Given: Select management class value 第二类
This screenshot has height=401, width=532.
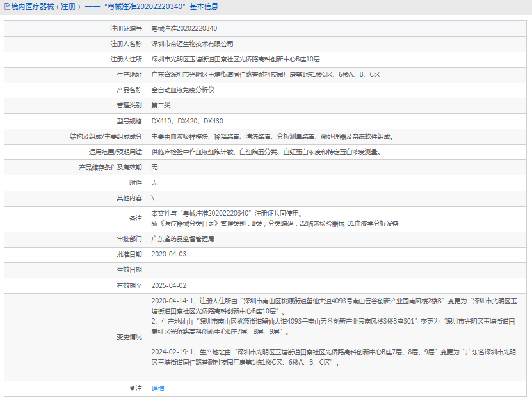Looking at the screenshot, I should tap(161, 106).
